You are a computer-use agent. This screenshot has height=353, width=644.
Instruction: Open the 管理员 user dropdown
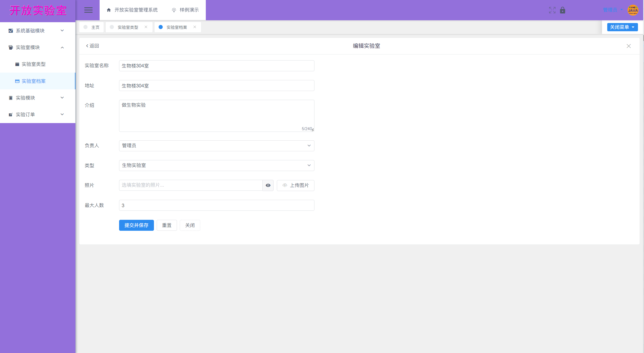pyautogui.click(x=613, y=10)
